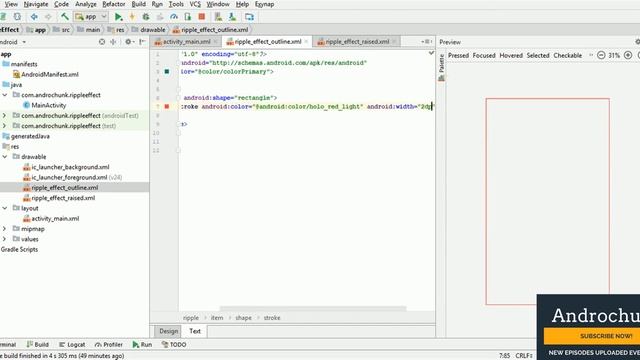This screenshot has height=360, width=640.
Task: Click the Forward navigation arrow
Action: 48,17
